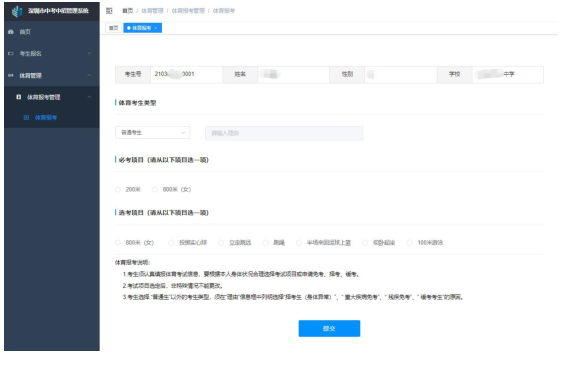
Task: Select the 仰卧起坐 radio option
Action: coord(365,243)
